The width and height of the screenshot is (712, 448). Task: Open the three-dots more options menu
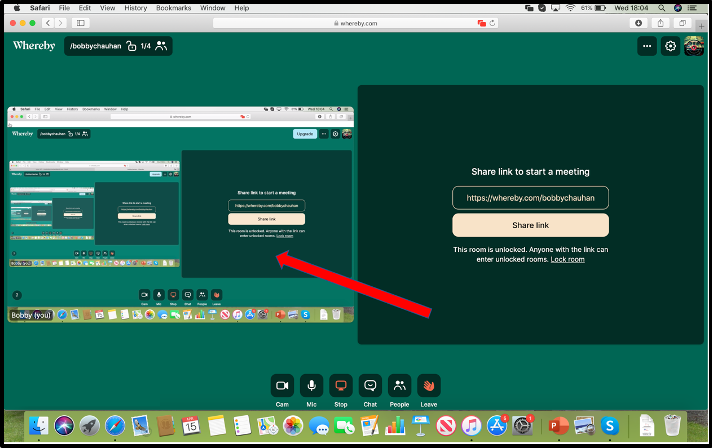coord(647,46)
